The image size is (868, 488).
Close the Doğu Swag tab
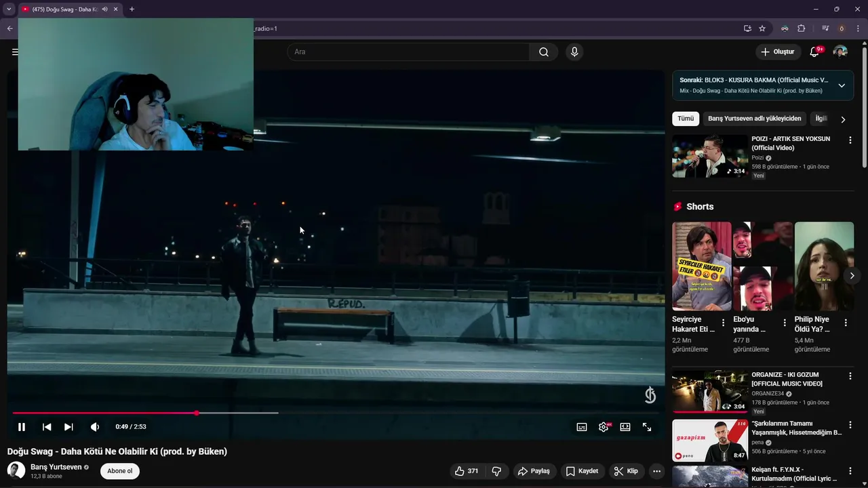(x=116, y=9)
